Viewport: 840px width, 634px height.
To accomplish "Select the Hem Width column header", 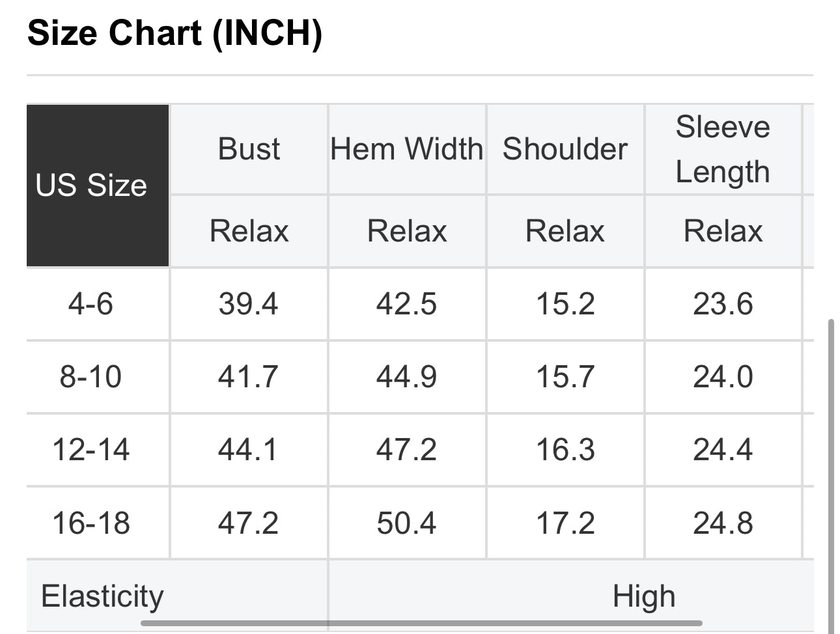I will 407,149.
